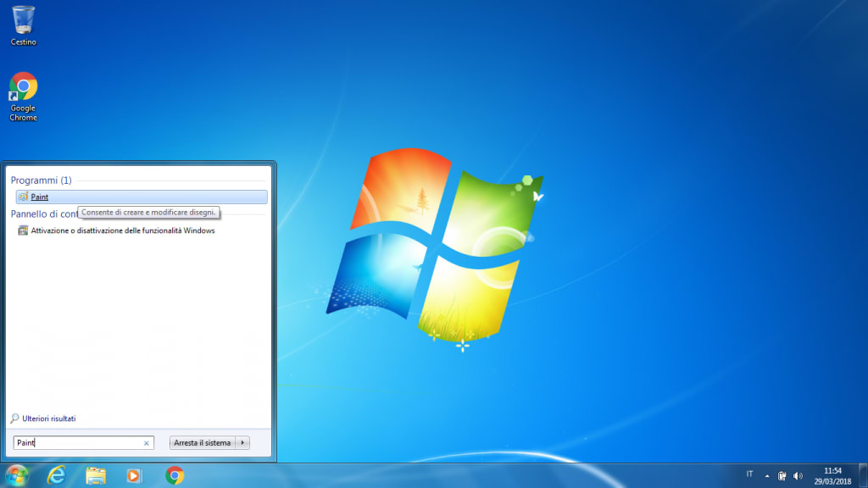868x488 pixels.
Task: Launch Google Chrome from the taskbar
Action: tap(175, 476)
